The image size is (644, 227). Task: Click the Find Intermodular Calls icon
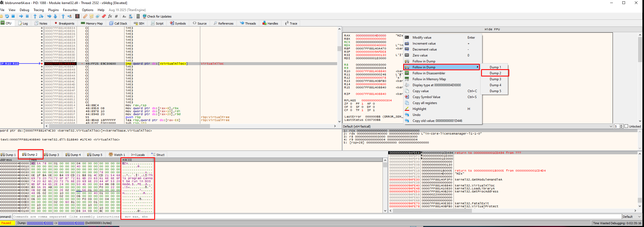[x=130, y=16]
